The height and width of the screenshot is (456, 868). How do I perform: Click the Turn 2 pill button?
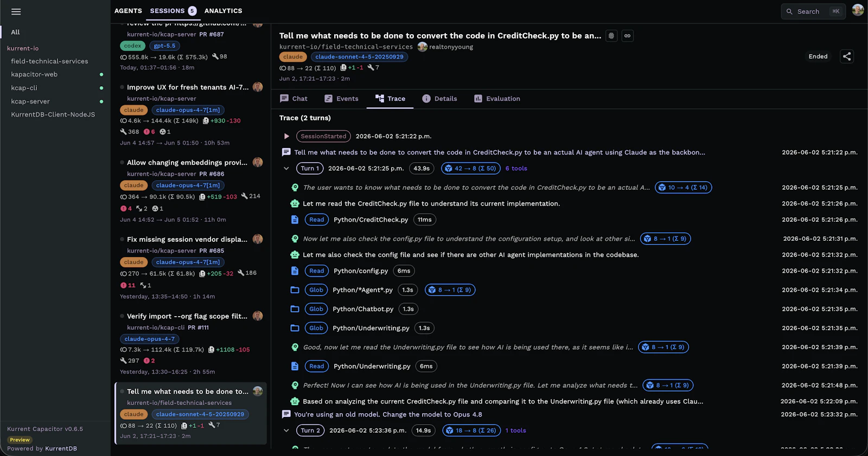click(x=310, y=431)
